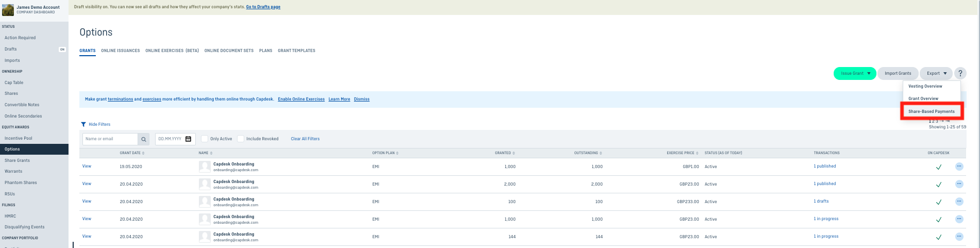Open Shares in sidebar
Screen dimensions: 980x248
pyautogui.click(x=11, y=94)
